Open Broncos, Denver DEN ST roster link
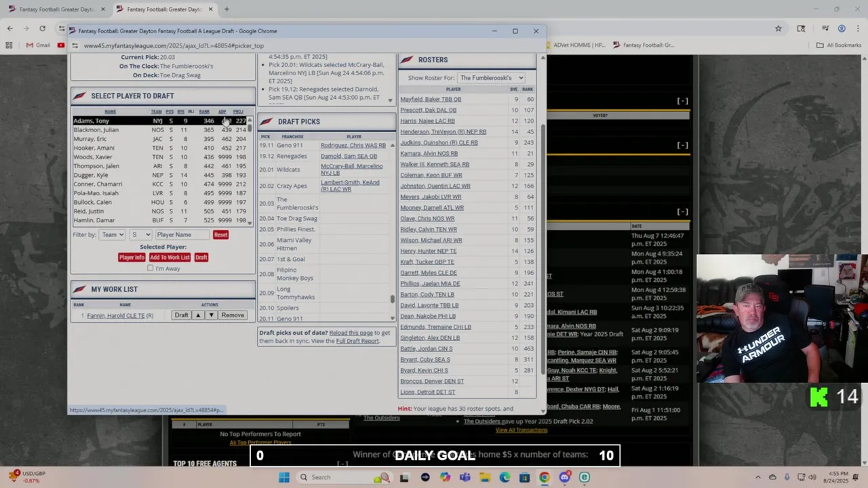The width and height of the screenshot is (868, 488). tap(432, 382)
